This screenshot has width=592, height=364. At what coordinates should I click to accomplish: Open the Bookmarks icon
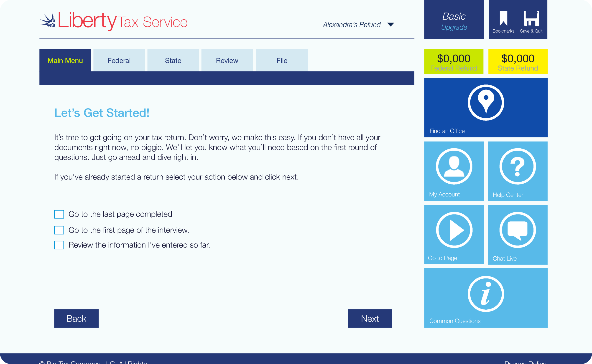[503, 19]
